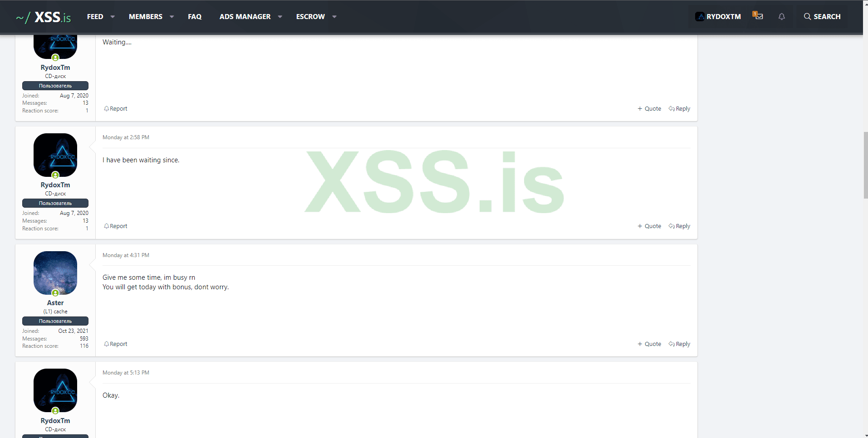Open ADS MANAGER in the navigation

point(245,16)
